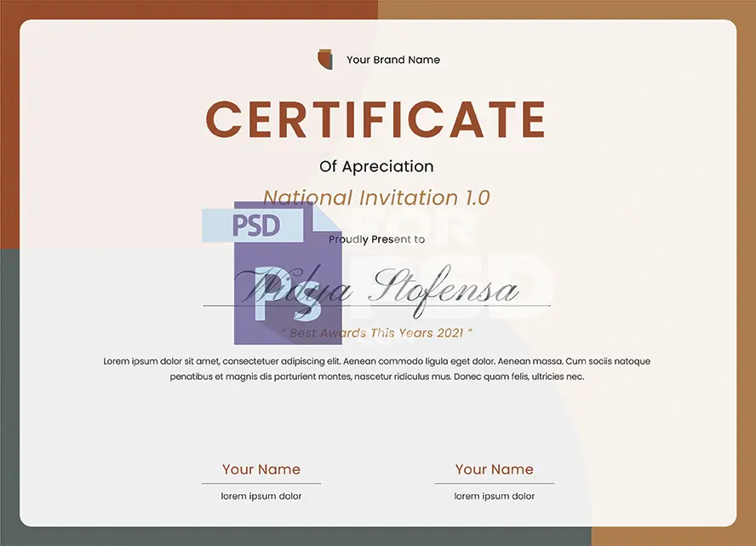Image resolution: width=756 pixels, height=546 pixels.
Task: Click "lorem ipsum dolor" under the left signature
Action: (x=261, y=497)
